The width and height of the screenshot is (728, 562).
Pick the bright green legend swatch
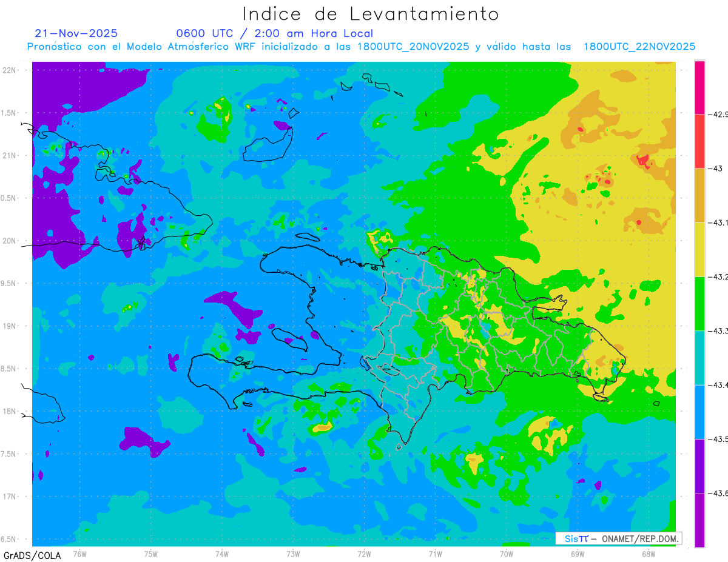coord(699,304)
